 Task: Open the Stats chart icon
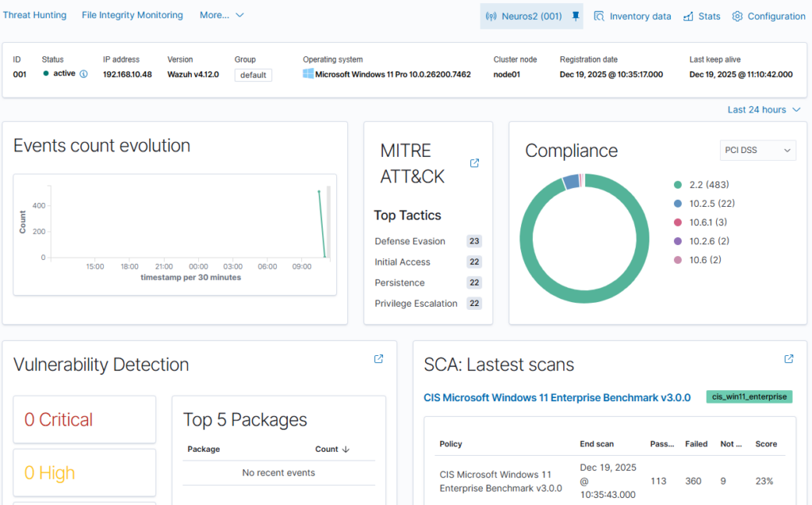[x=688, y=16]
